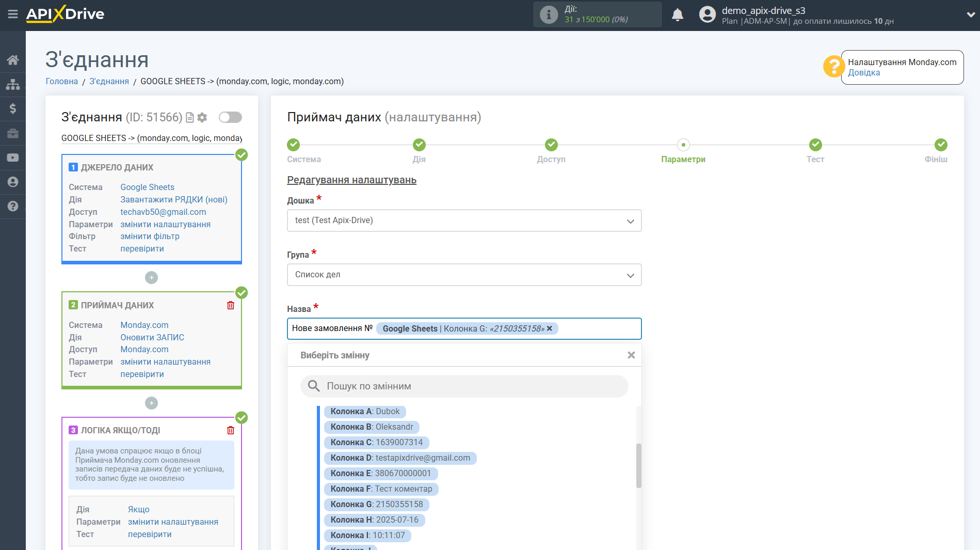
Task: Open connection settings gear icon
Action: click(x=202, y=118)
